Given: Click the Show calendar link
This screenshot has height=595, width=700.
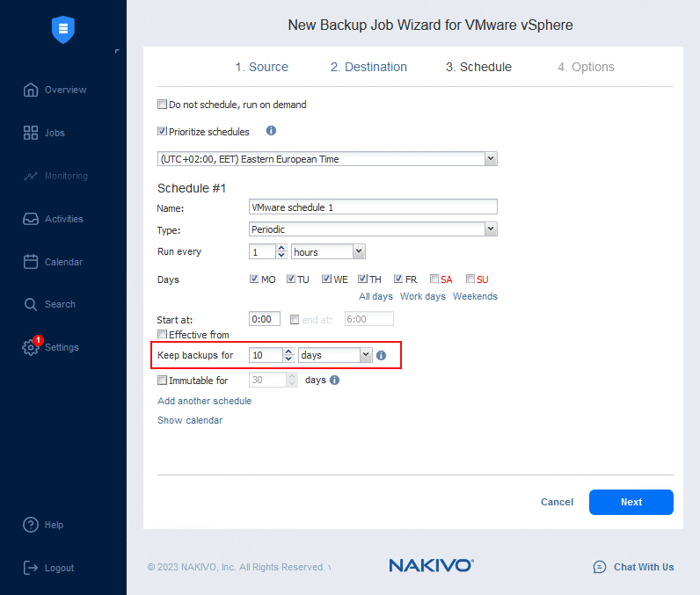Looking at the screenshot, I should tap(190, 420).
